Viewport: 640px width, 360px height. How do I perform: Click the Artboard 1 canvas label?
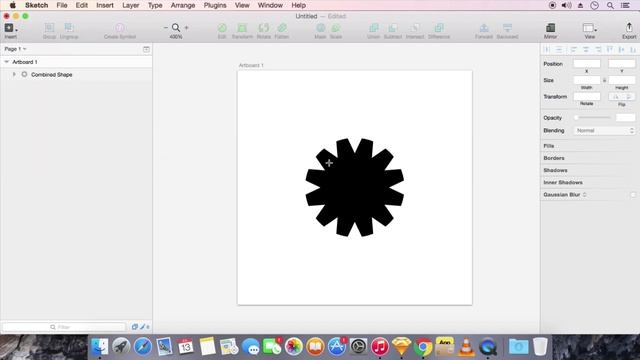(251, 65)
